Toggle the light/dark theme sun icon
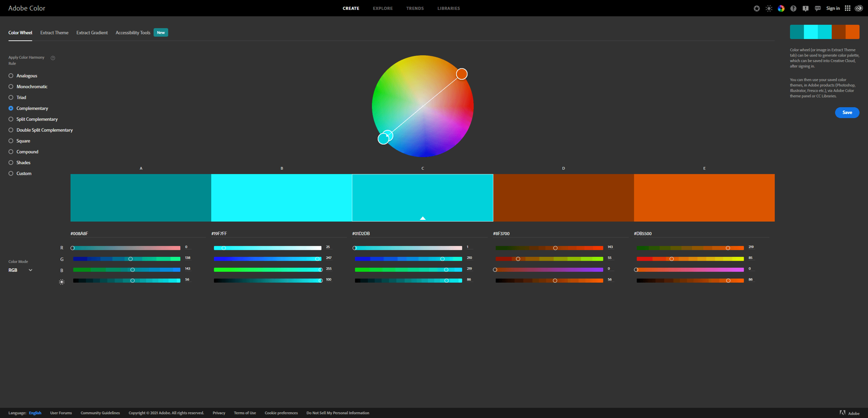Screen dimensions: 868x418 [x=769, y=8]
